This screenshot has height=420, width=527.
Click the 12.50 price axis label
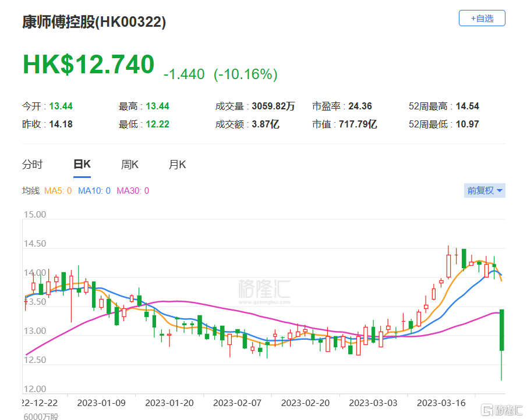coord(35,360)
